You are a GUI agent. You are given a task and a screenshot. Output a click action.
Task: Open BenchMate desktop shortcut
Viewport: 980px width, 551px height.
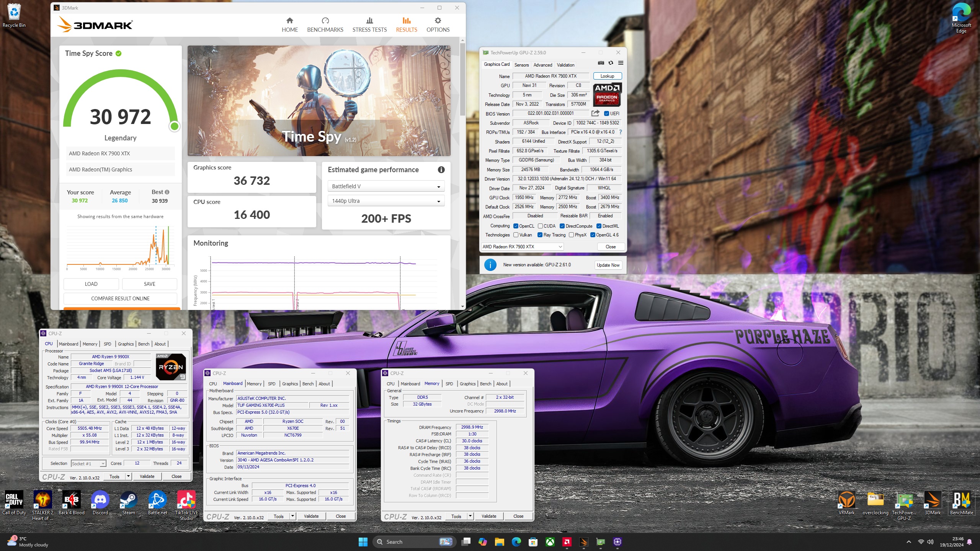(962, 503)
